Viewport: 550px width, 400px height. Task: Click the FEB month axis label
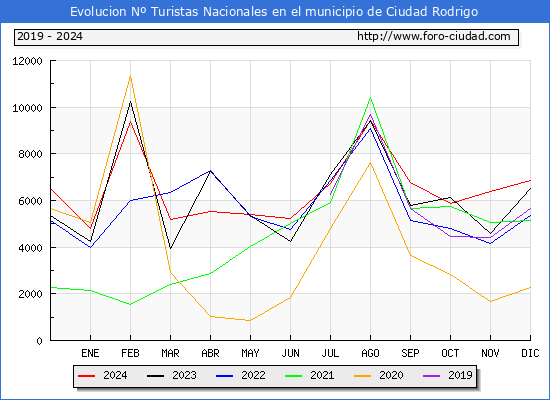click(x=130, y=353)
